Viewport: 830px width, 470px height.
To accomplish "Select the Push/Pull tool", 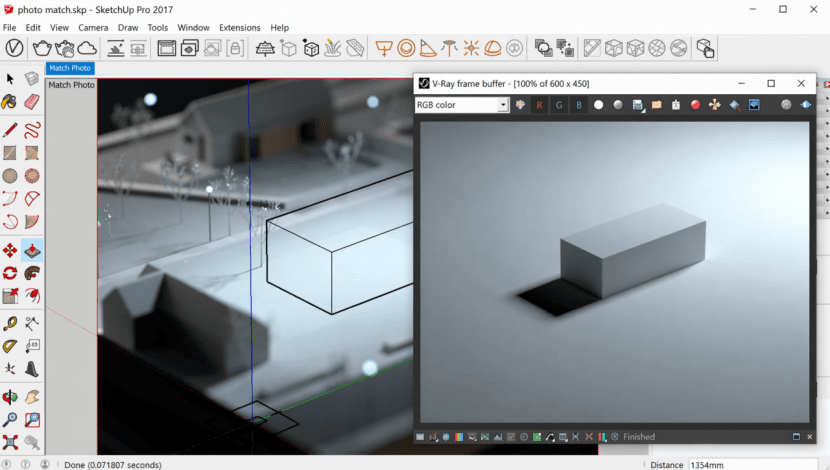I will (32, 250).
